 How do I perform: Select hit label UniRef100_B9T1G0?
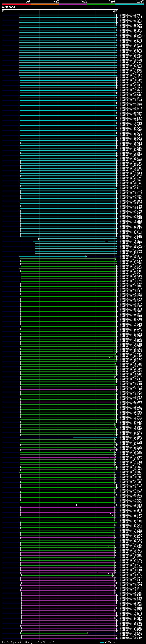pyautogui.click(x=131, y=30)
